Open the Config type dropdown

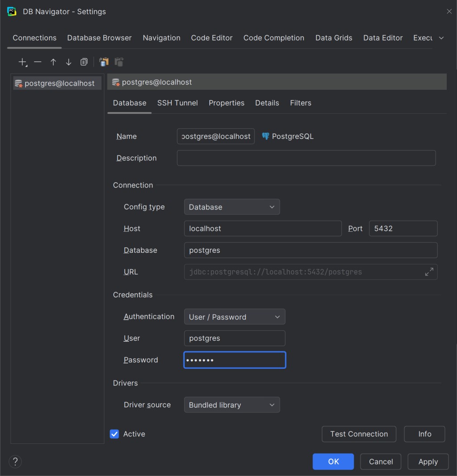pos(232,207)
